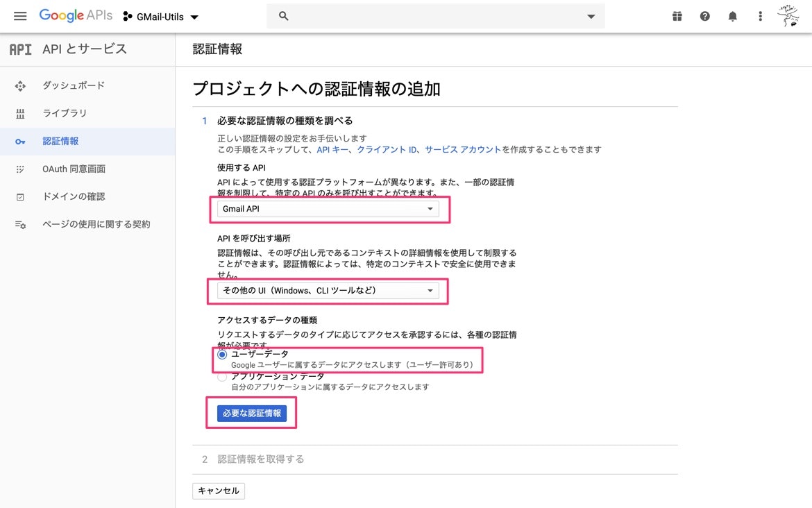The height and width of the screenshot is (508, 812).
Task: Open the GMail-Utils project selector
Action: [x=160, y=17]
